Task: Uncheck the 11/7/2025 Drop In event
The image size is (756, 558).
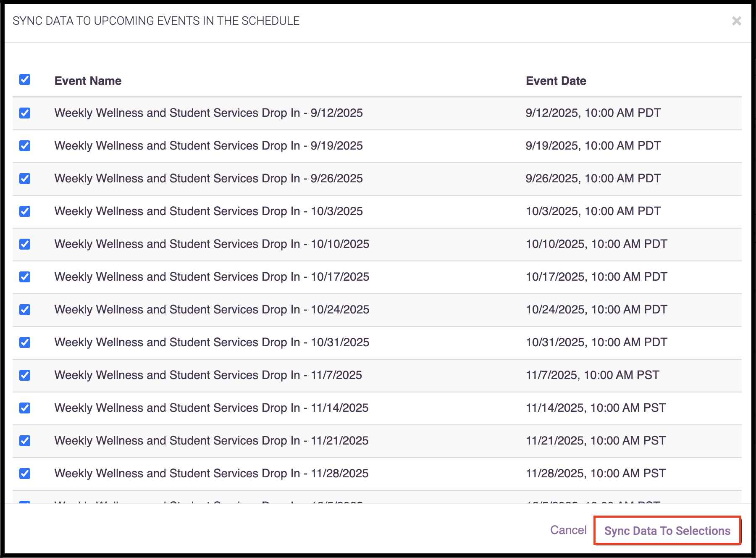Action: tap(25, 375)
